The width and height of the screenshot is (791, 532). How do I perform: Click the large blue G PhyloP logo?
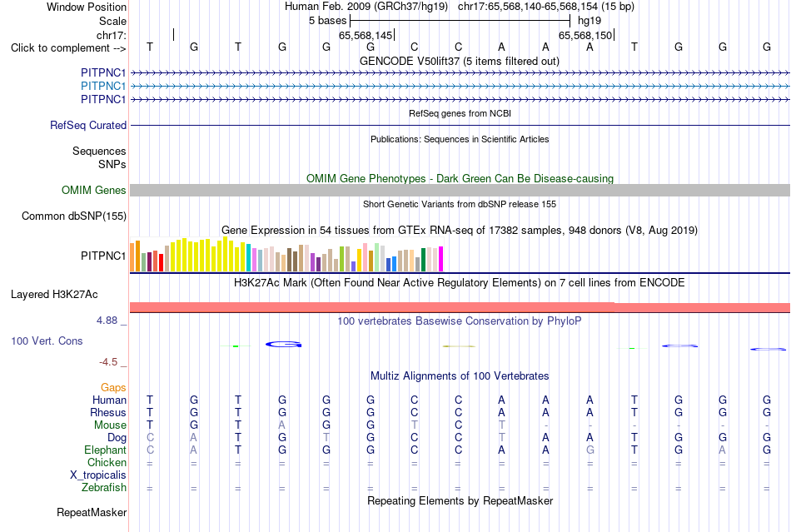click(x=283, y=345)
